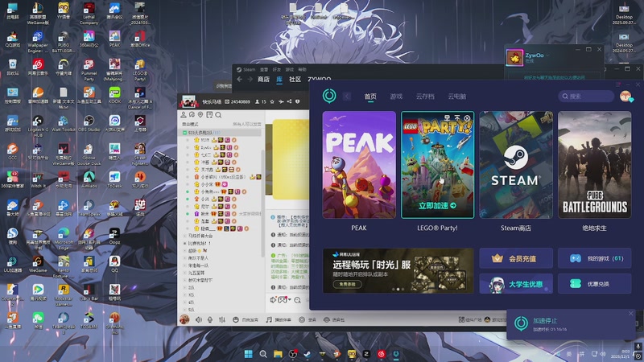Expand the 宇宙每一队 sub-channel

pos(185,265)
